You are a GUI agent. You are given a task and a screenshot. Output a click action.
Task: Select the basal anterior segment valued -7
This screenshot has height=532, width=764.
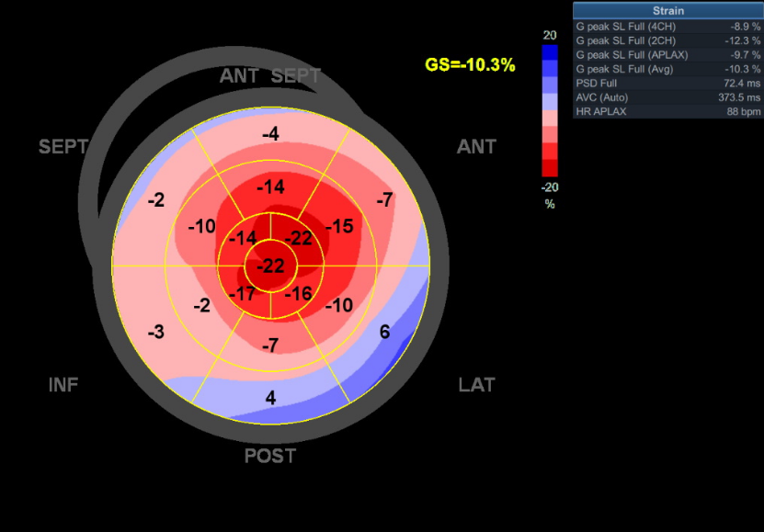coord(384,199)
